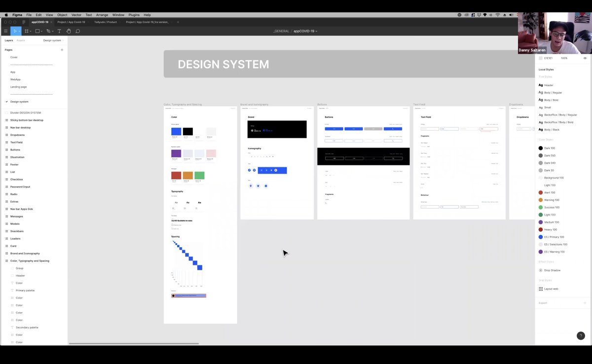Open Move tool options dropdown arrow
The height and width of the screenshot is (364, 592).
pyautogui.click(x=19, y=32)
